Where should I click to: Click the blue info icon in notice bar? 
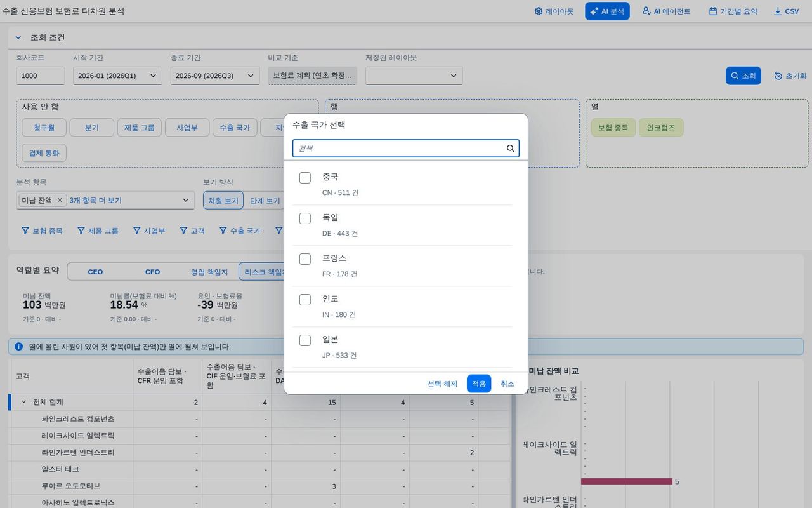pos(19,347)
